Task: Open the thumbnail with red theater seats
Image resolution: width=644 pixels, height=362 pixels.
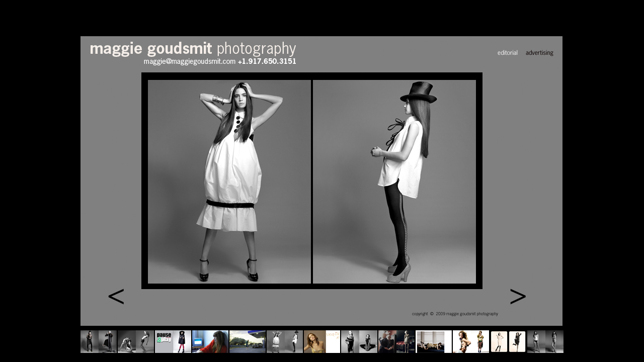Action: pos(396,342)
